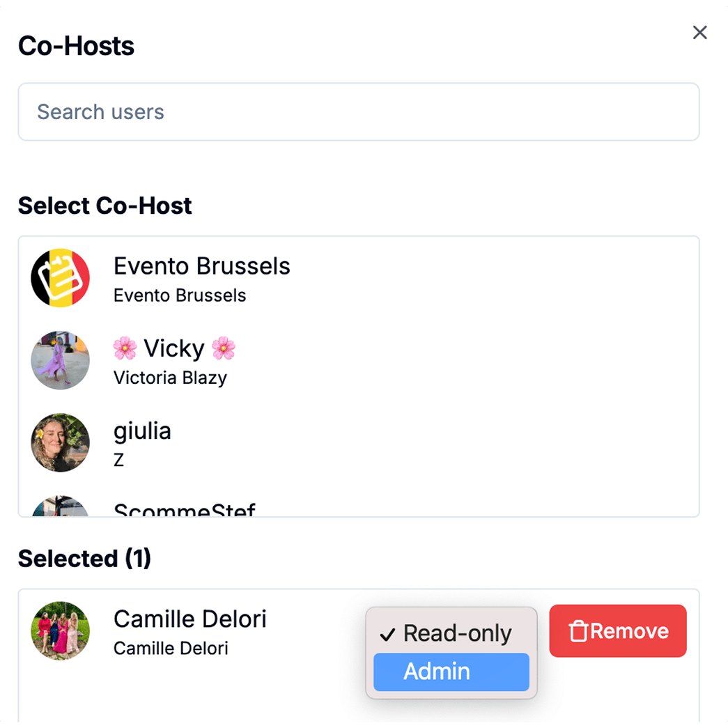The image size is (728, 728).
Task: Select Evento Brussels as co-host
Action: pos(201,266)
